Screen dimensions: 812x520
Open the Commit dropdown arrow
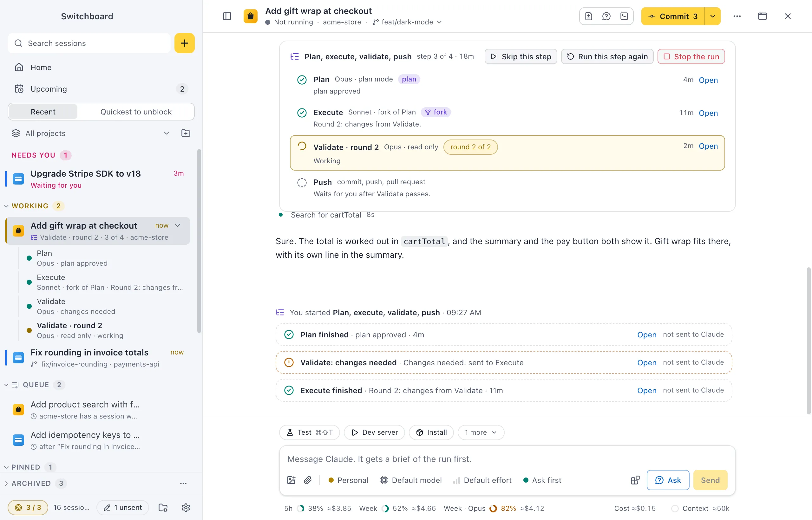click(713, 16)
